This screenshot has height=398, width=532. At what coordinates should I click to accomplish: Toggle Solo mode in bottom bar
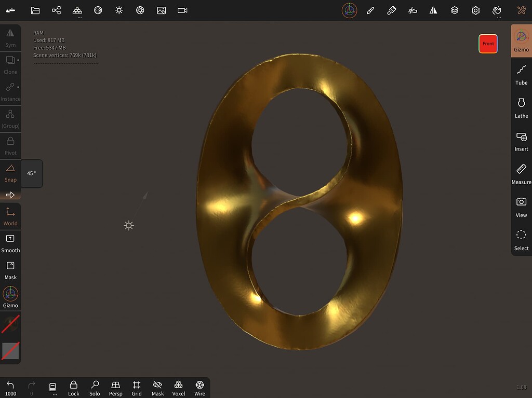tap(95, 388)
